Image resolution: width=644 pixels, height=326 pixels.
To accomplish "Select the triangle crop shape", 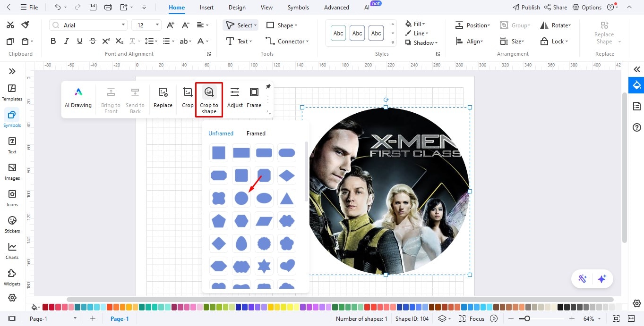I will coord(287,198).
